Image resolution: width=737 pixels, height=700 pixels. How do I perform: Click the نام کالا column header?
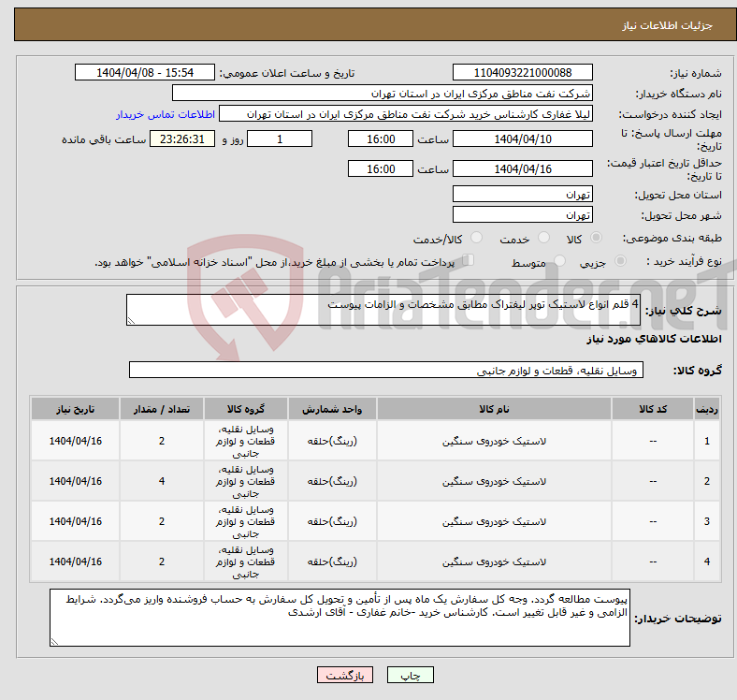pos(494,409)
